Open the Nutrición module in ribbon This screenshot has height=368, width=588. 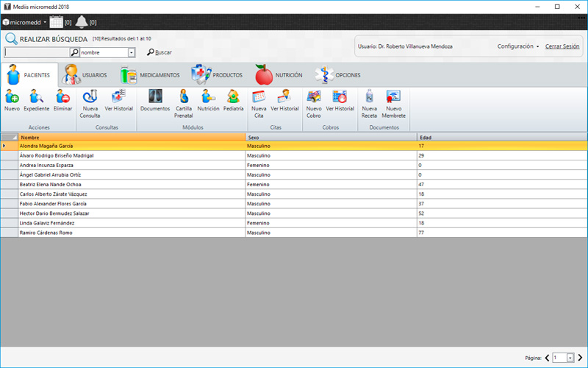tap(208, 100)
